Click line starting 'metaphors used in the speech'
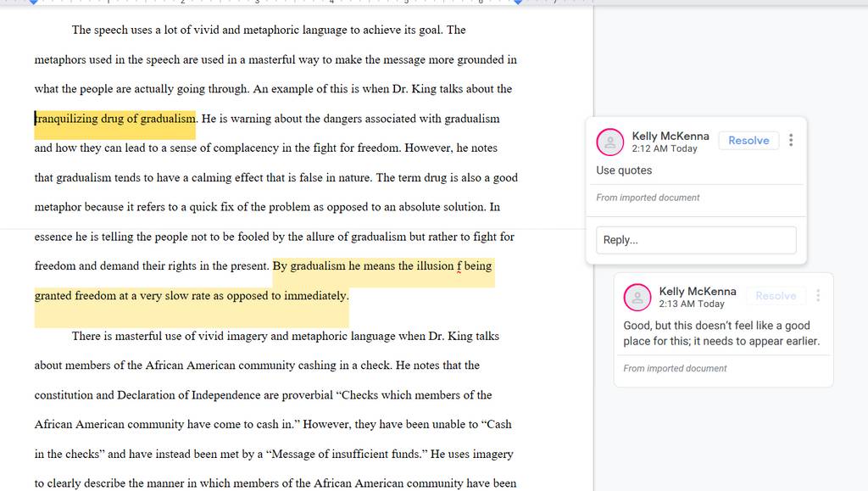 275,59
